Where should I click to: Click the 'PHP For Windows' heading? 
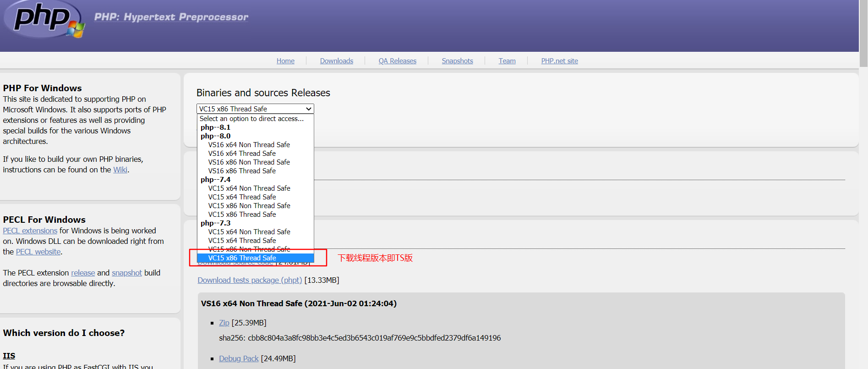pos(43,88)
